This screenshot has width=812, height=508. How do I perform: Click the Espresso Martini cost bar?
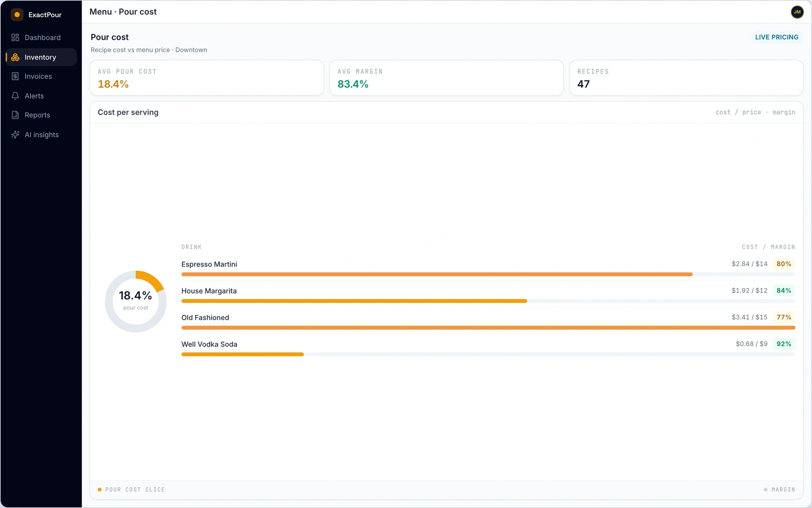(488, 274)
